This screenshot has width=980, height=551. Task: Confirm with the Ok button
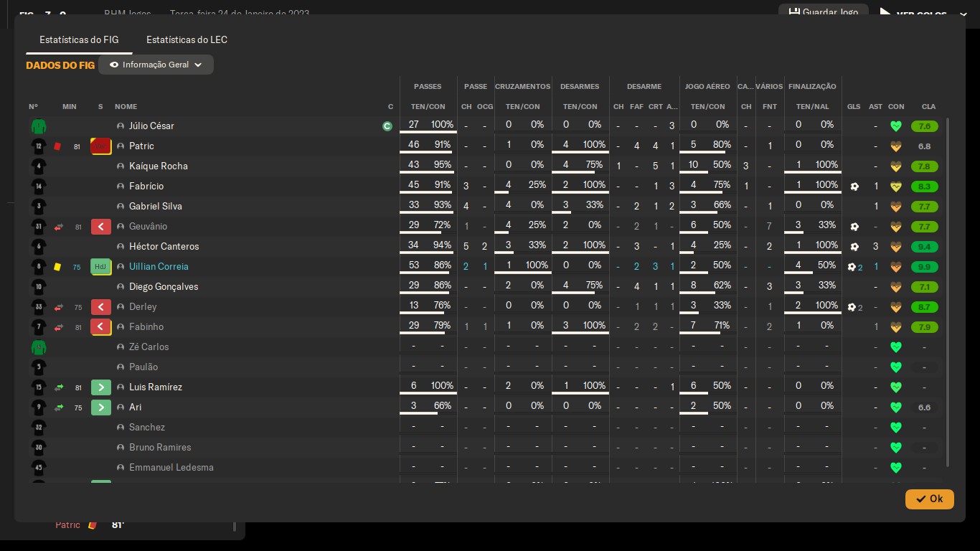click(929, 499)
